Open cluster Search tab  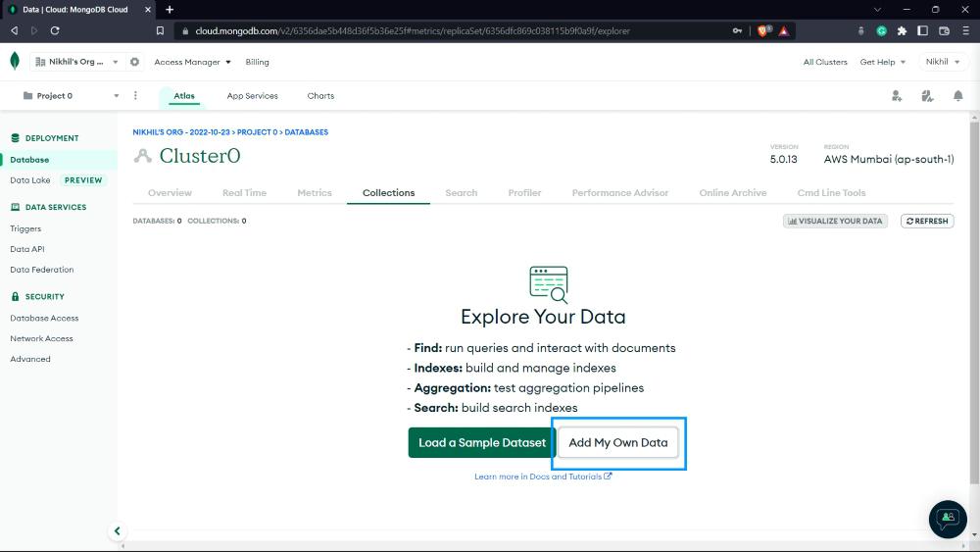tap(462, 192)
